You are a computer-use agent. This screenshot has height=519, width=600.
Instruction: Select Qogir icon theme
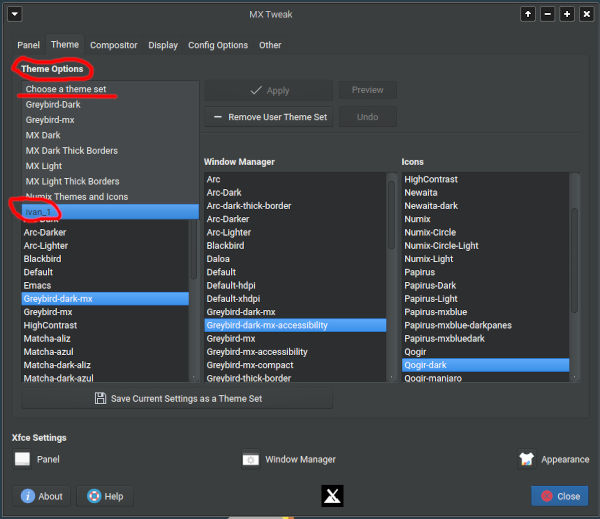click(x=486, y=352)
